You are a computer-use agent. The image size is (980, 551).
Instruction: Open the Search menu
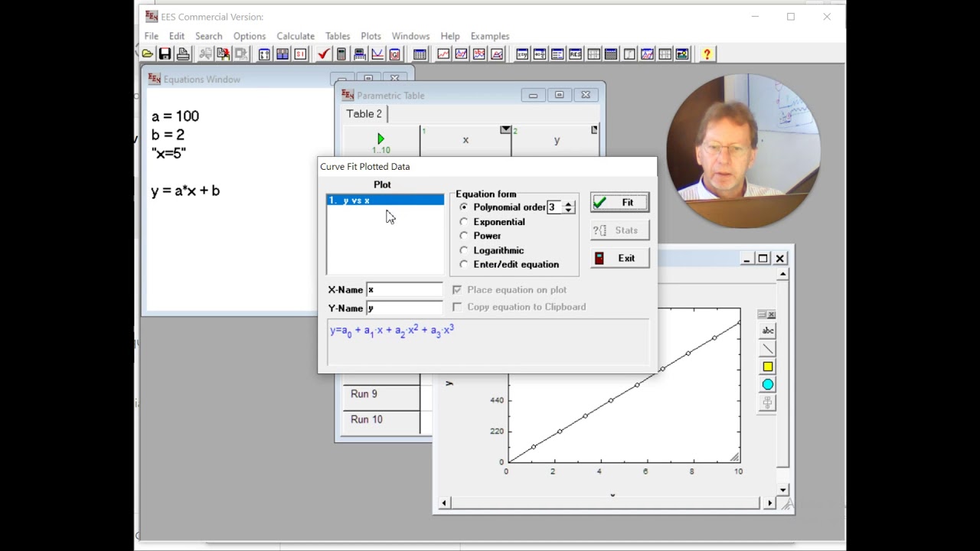tap(208, 36)
